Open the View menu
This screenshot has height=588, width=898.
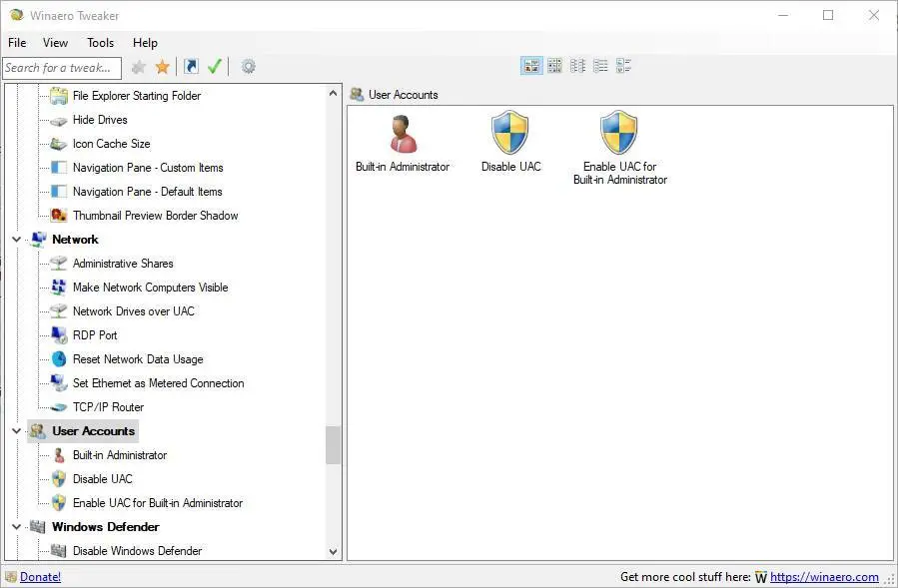55,42
